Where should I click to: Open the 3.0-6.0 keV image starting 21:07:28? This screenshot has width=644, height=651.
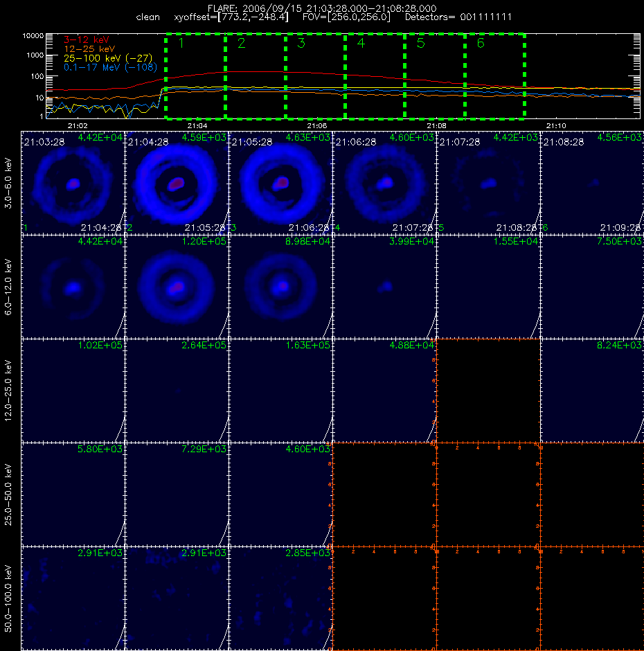pos(488,183)
